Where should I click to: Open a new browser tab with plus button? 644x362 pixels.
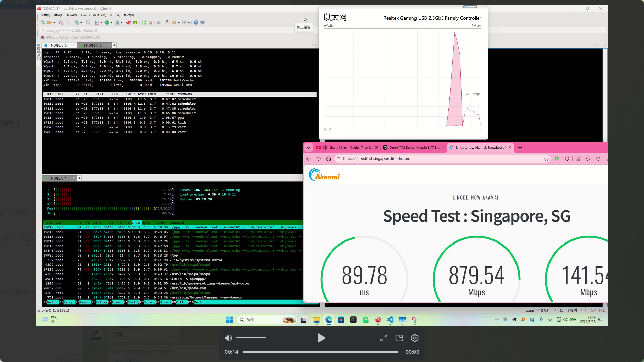click(x=520, y=148)
